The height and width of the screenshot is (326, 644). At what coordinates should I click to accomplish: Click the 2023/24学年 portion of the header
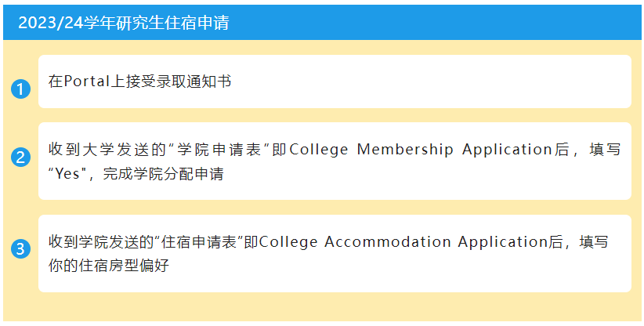click(67, 23)
